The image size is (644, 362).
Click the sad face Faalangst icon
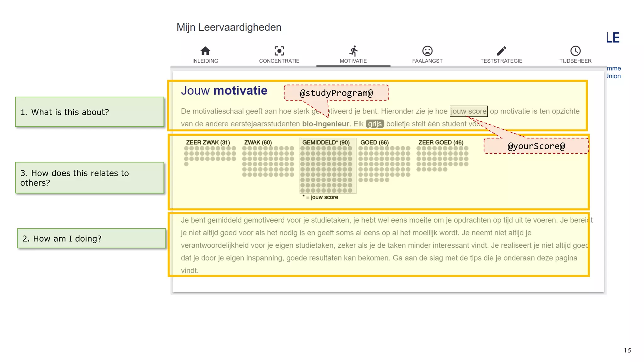click(427, 51)
